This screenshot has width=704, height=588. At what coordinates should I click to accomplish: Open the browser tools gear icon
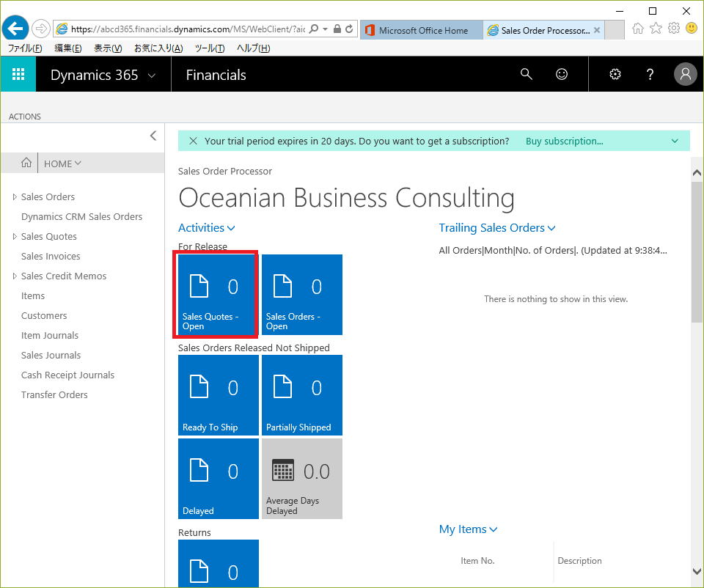674,29
